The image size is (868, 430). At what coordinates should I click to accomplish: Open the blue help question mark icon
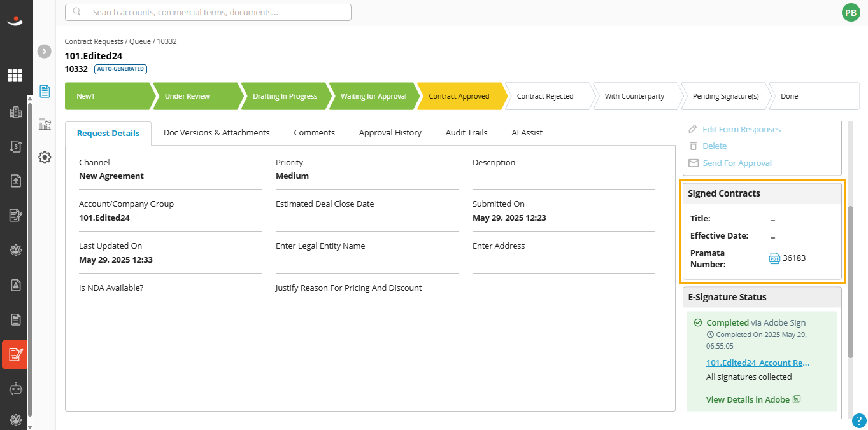point(859,420)
